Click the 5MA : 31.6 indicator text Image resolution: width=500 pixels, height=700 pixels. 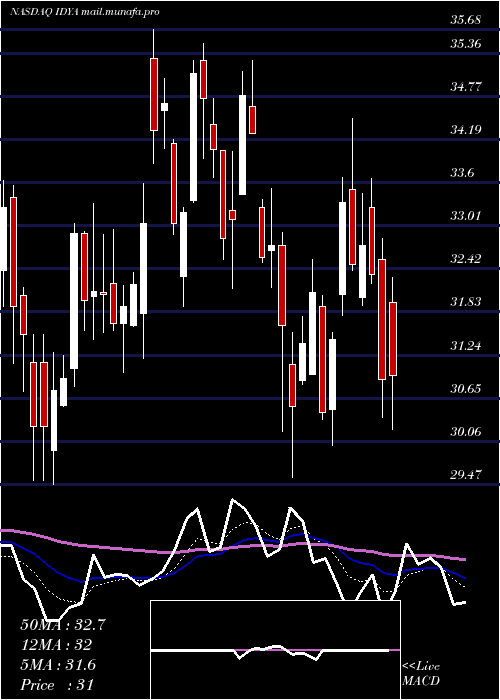[58, 665]
